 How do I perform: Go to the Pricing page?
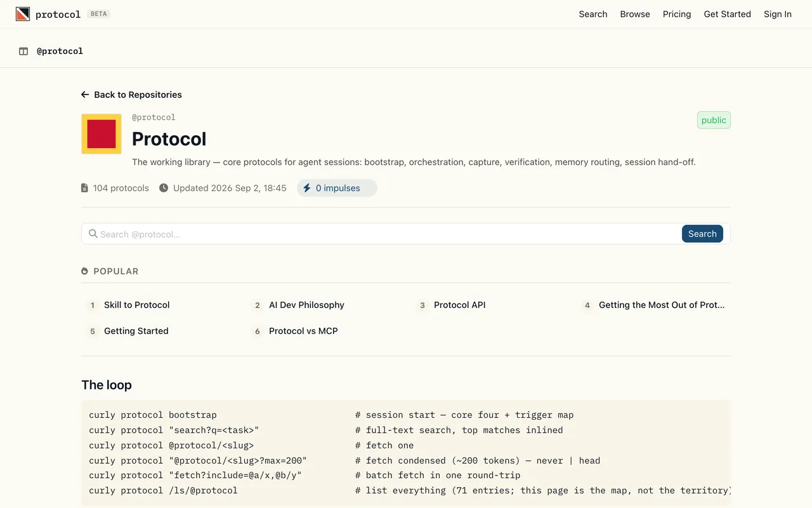click(677, 14)
